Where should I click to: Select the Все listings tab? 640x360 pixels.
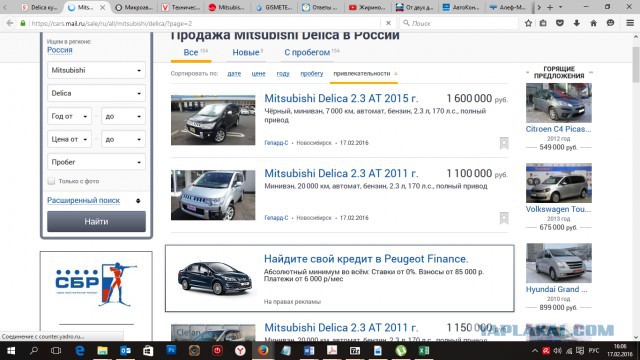pos(191,53)
